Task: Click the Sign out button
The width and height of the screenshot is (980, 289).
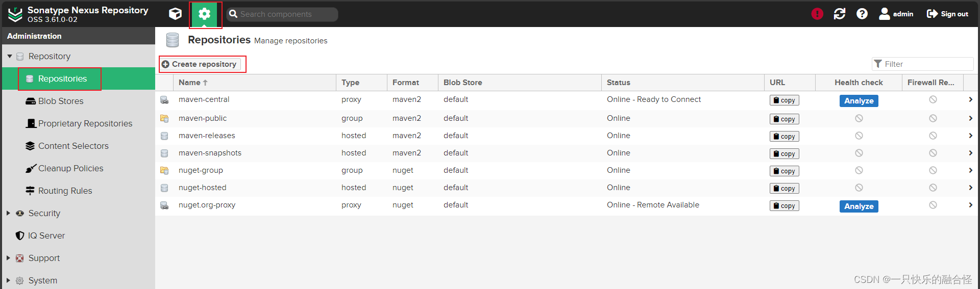Action: pyautogui.click(x=947, y=14)
